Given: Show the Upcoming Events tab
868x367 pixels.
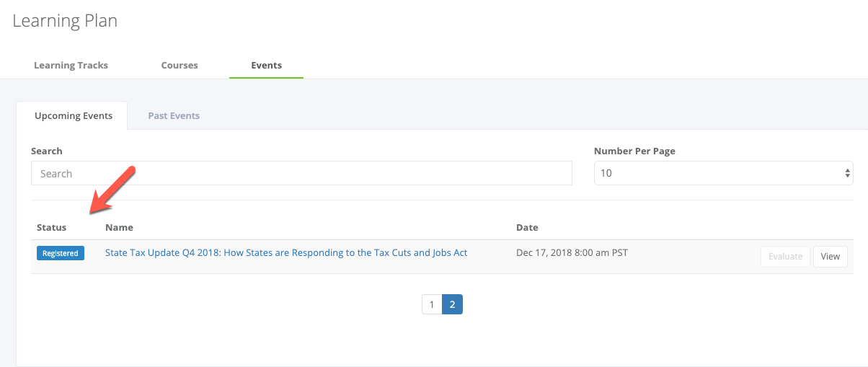Looking at the screenshot, I should point(72,115).
